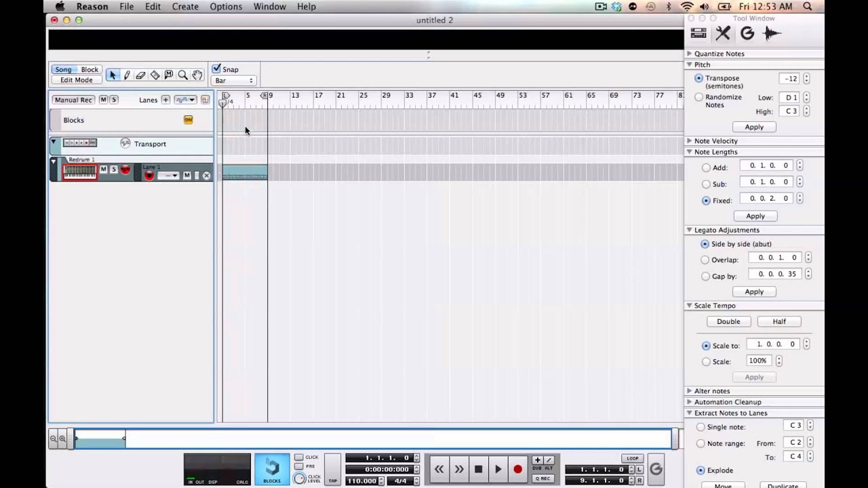
Task: Open the Snap value Bar dropdown
Action: (x=234, y=81)
